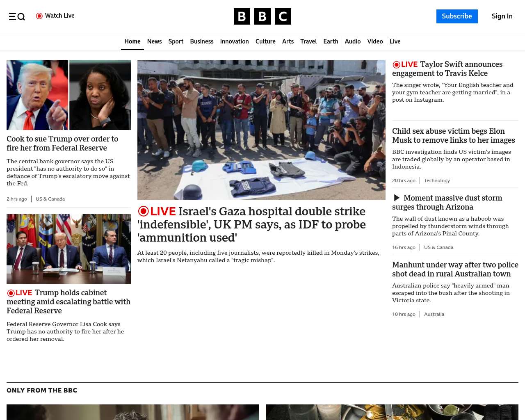The width and height of the screenshot is (525, 420).
Task: Click the Trump and Cook photo thumbnail
Action: point(68,95)
